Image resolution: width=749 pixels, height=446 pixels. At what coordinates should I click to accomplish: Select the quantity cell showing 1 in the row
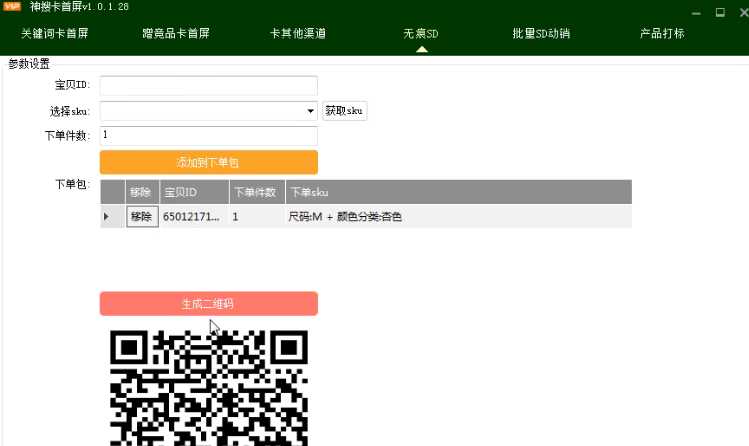click(257, 217)
